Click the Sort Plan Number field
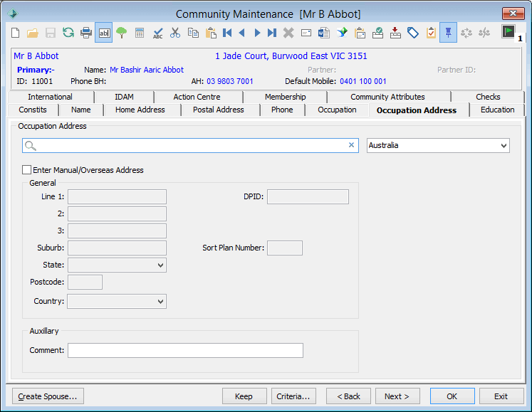532x412 pixels. click(285, 248)
